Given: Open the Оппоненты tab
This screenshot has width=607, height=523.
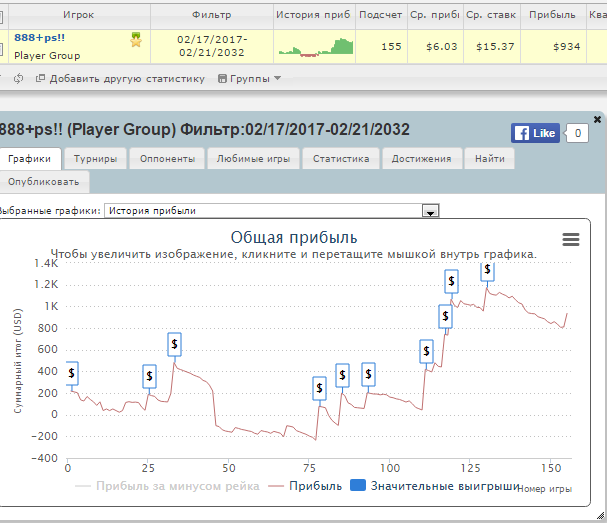Looking at the screenshot, I should coord(167,159).
